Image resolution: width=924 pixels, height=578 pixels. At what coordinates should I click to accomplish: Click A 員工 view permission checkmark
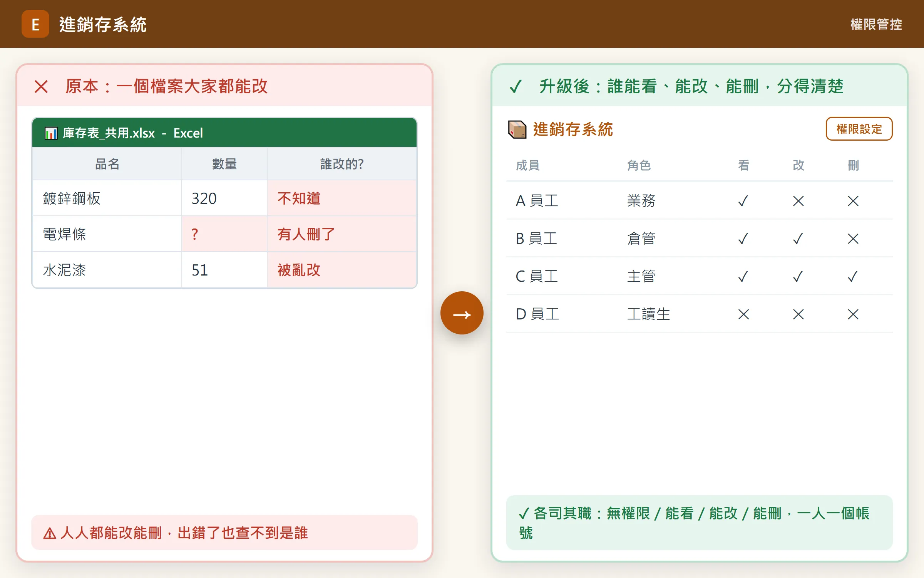pos(743,201)
